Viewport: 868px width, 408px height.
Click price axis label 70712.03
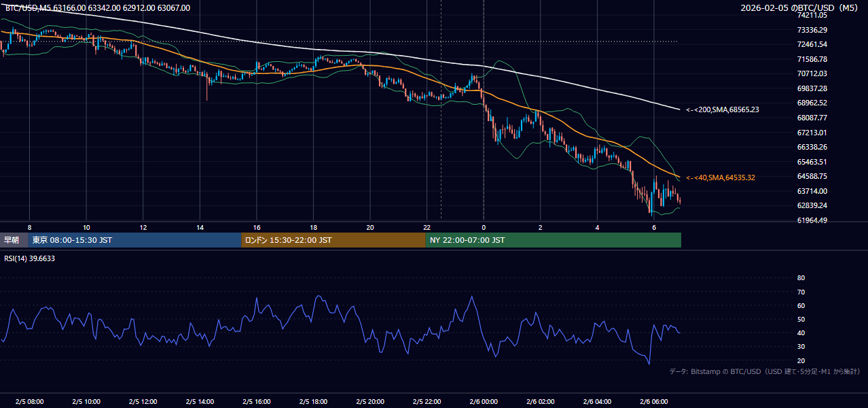tap(812, 73)
